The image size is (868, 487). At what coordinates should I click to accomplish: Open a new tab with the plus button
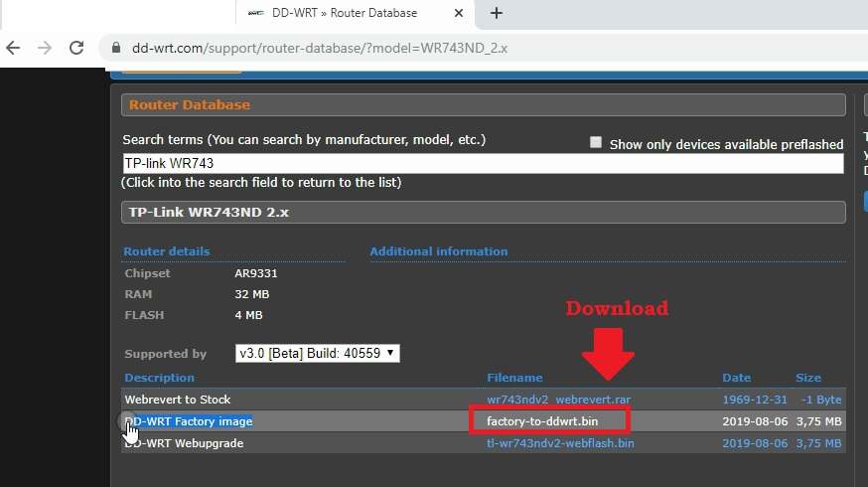tap(497, 13)
